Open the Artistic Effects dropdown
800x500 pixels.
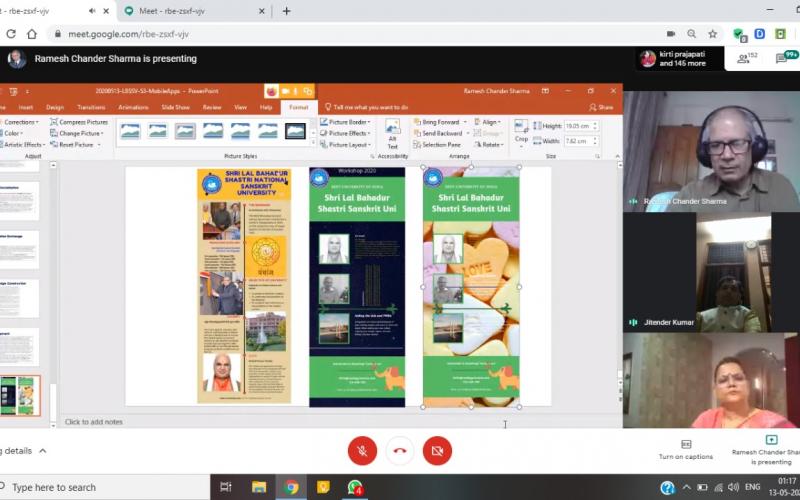[22, 145]
